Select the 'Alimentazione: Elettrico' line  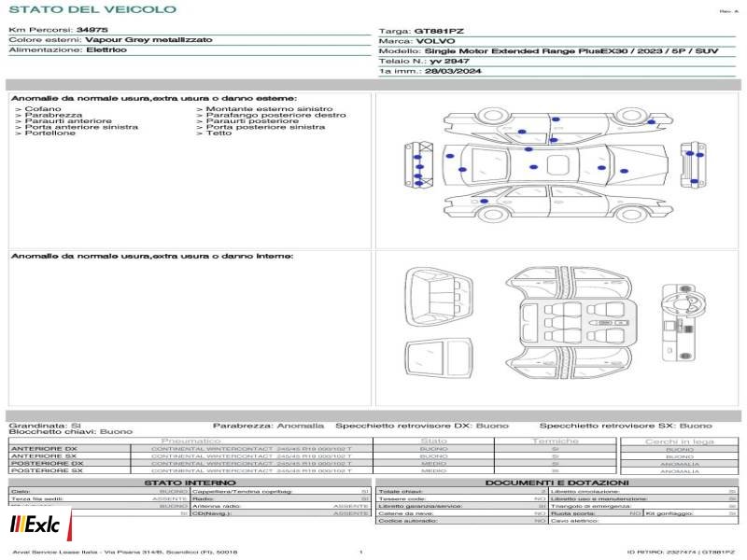[67, 49]
